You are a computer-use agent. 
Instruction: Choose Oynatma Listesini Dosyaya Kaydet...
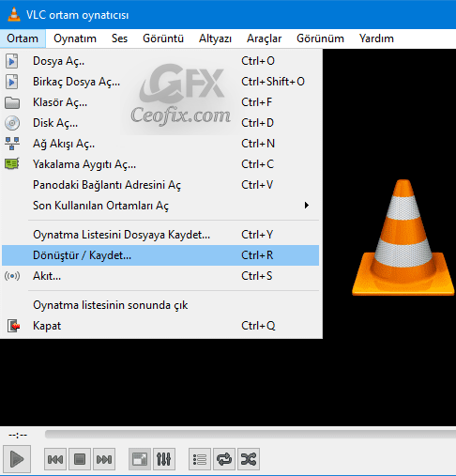[160, 235]
